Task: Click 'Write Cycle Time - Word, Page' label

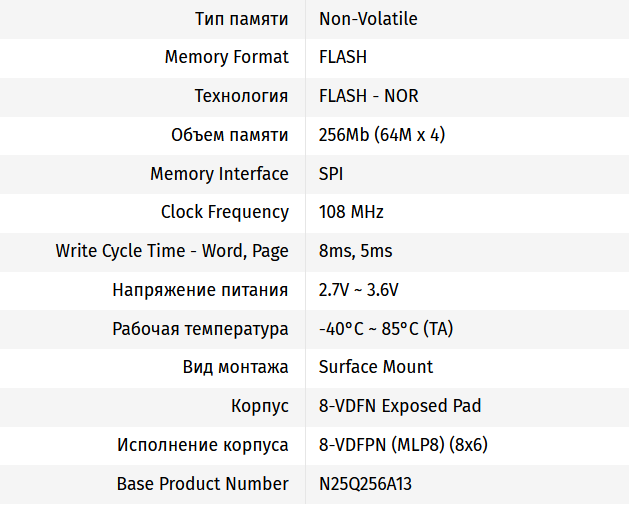Action: (172, 251)
